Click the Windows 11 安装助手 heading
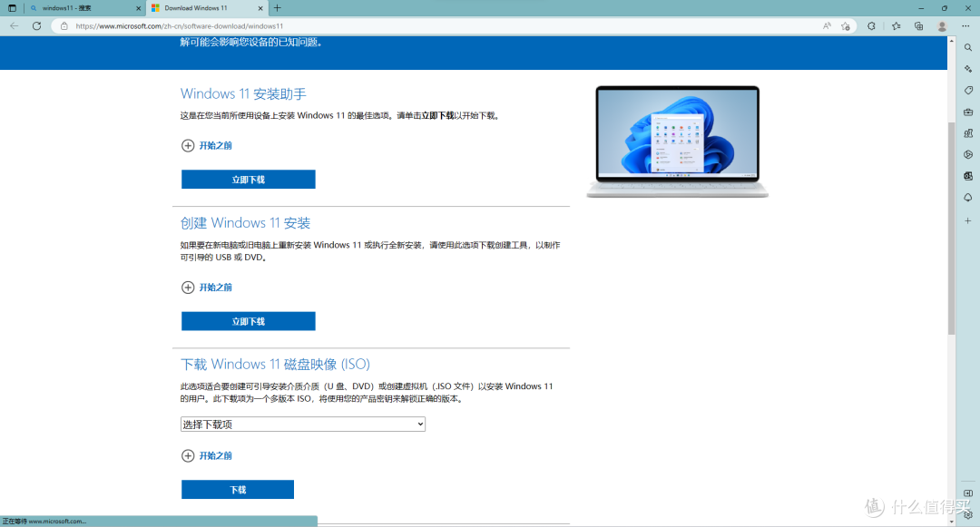 243,93
